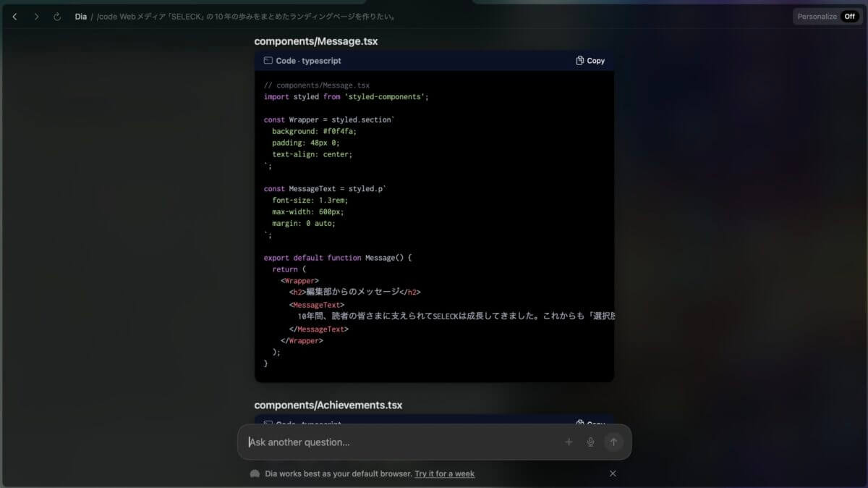The height and width of the screenshot is (488, 868).
Task: Click the h2 '編集部からのメッセージ' line
Action: (355, 292)
